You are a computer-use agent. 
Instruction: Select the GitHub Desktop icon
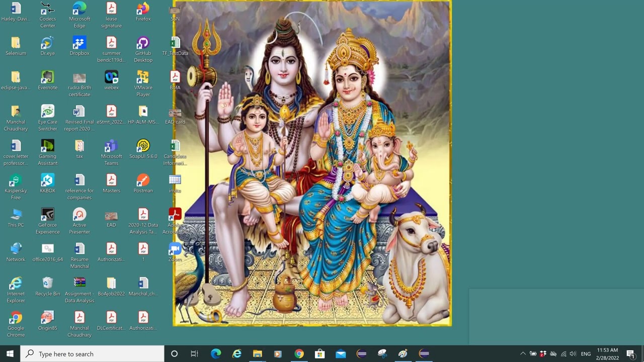pyautogui.click(x=143, y=49)
